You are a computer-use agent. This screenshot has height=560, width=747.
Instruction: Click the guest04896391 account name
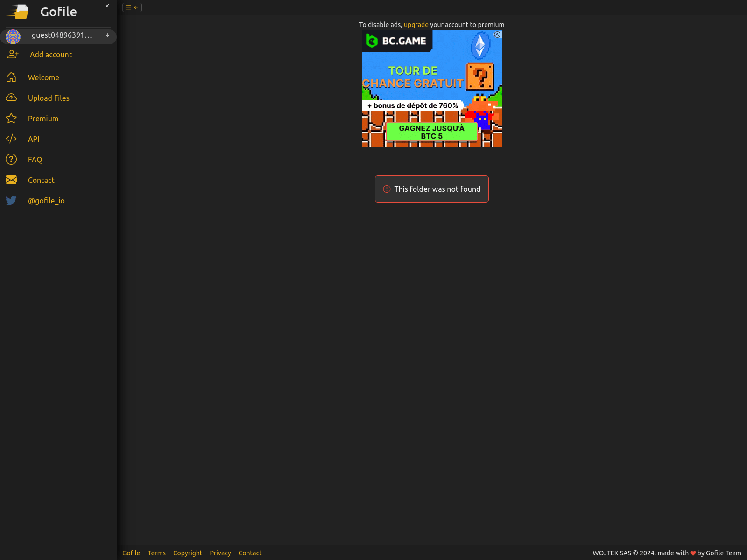pyautogui.click(x=62, y=35)
